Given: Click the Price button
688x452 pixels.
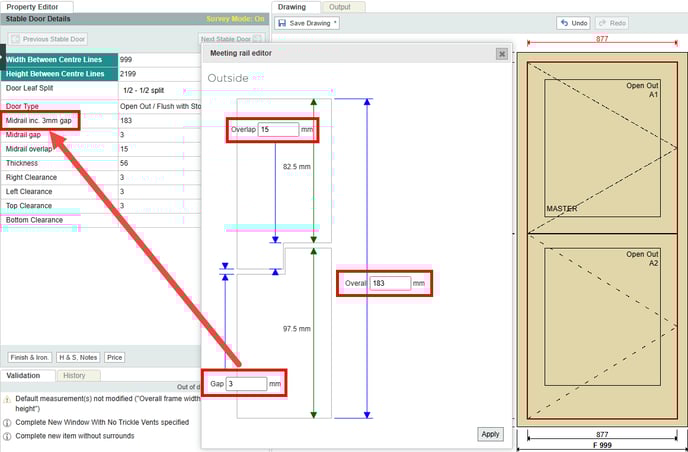Looking at the screenshot, I should 115,357.
